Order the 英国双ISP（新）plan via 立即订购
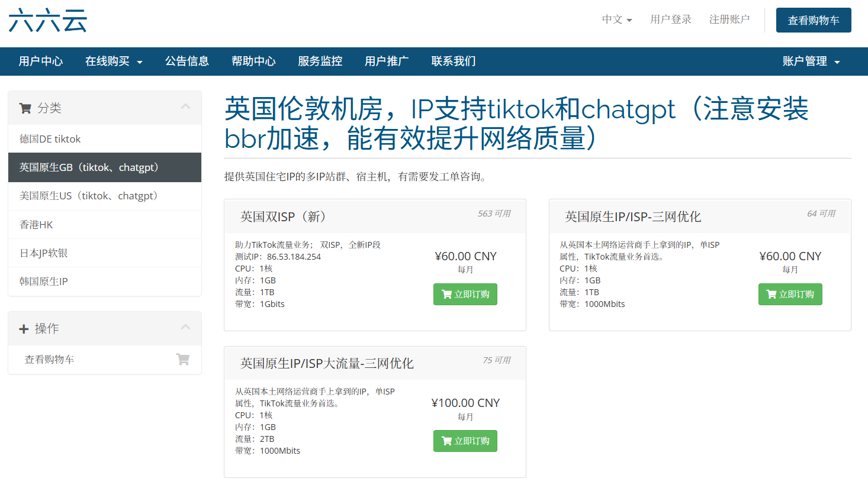The image size is (868, 488). [465, 294]
